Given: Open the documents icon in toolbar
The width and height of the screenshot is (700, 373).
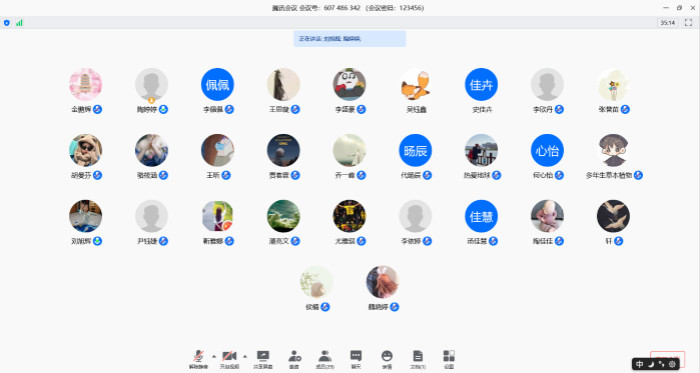Looking at the screenshot, I should coord(418,359).
